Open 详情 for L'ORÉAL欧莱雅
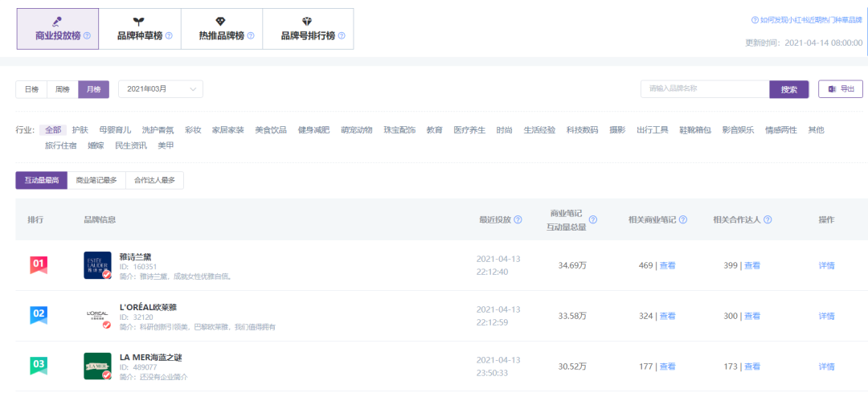 point(826,316)
